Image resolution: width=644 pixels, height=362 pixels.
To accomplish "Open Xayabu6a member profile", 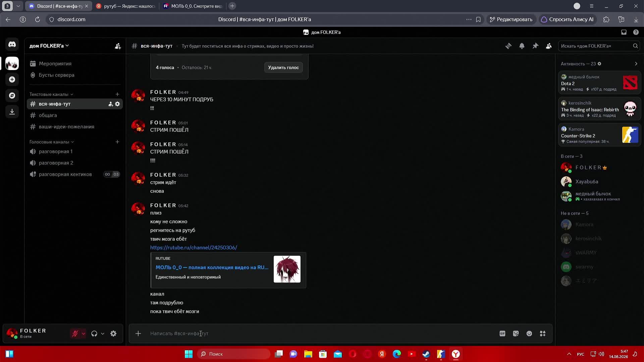I will [599, 182].
